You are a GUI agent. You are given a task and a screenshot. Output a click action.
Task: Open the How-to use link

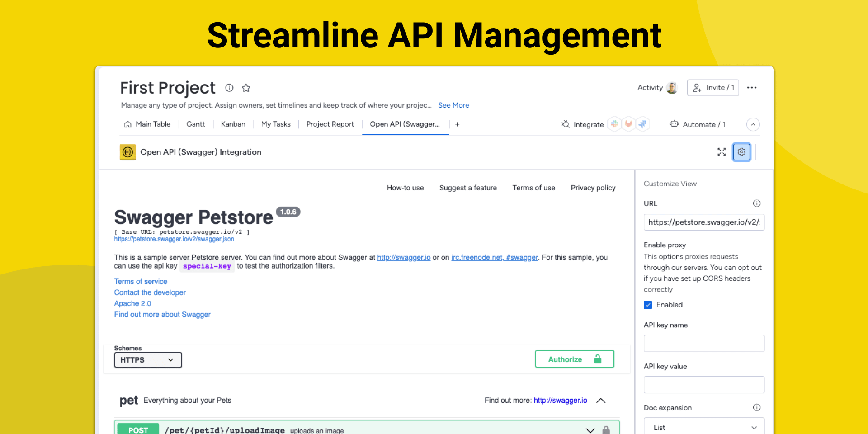click(405, 188)
